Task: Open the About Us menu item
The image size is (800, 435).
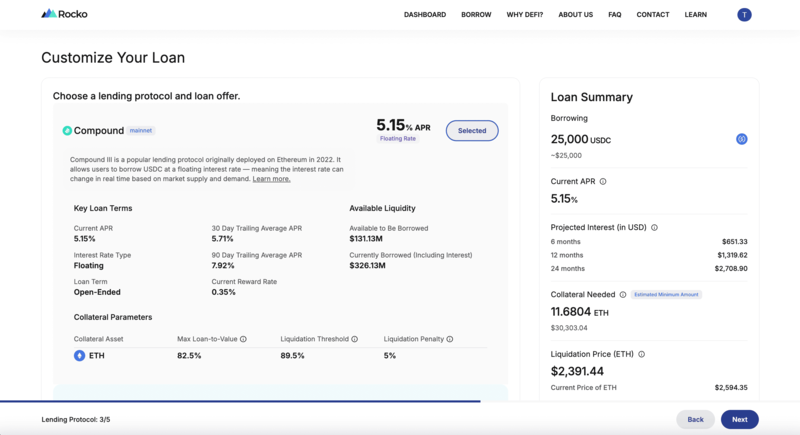Action: click(x=576, y=15)
